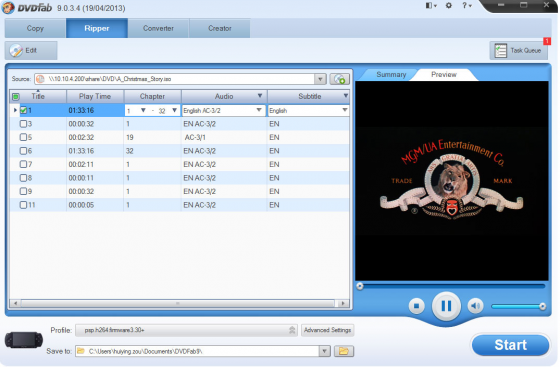Image resolution: width=560 pixels, height=367 pixels.
Task: Expand the Source path dropdown
Action: click(320, 79)
